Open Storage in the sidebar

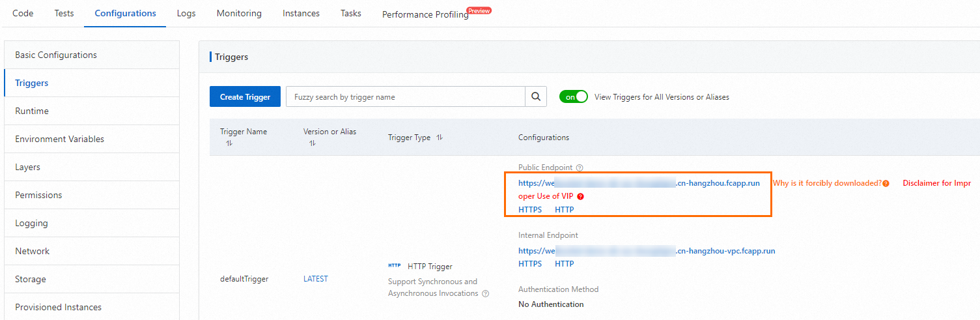click(x=92, y=279)
